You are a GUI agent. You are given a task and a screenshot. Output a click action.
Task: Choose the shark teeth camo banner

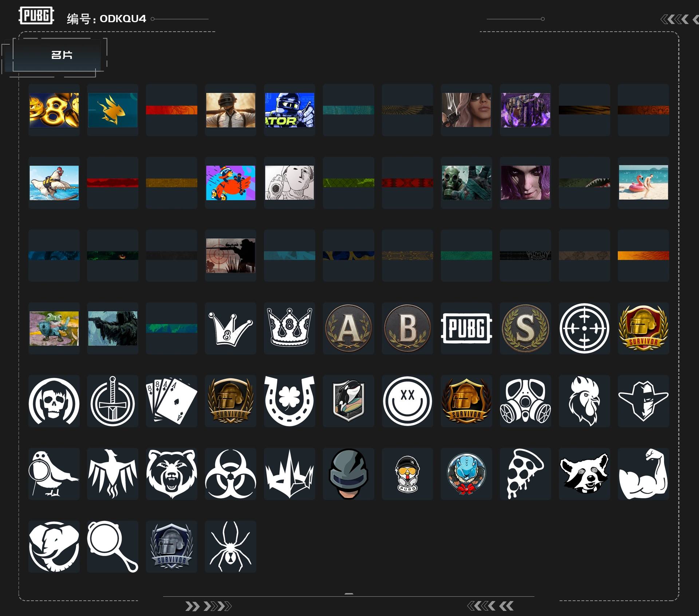click(584, 183)
